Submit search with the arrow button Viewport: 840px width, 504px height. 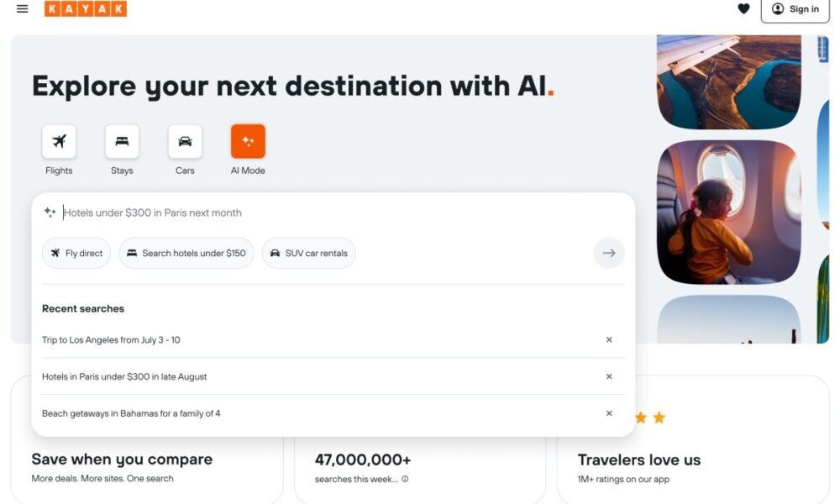(x=609, y=253)
